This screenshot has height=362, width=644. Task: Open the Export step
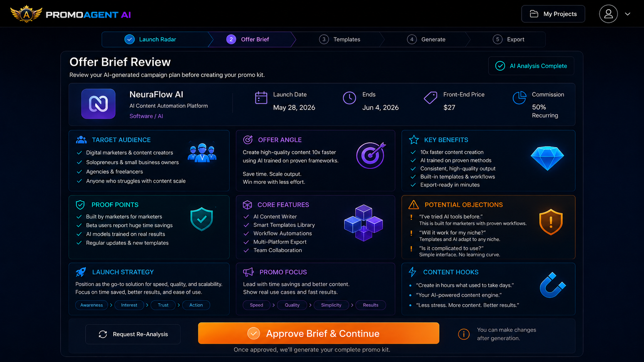pyautogui.click(x=508, y=39)
